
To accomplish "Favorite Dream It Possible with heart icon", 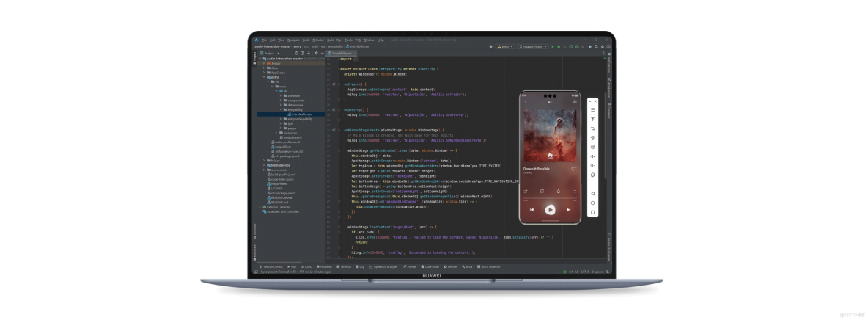I will coord(574,169).
